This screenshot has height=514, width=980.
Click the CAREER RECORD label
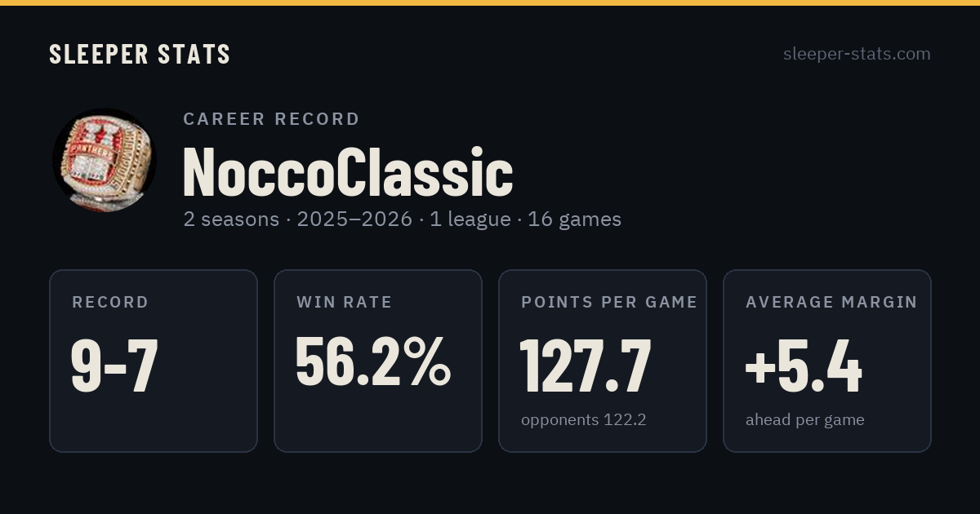coord(271,119)
